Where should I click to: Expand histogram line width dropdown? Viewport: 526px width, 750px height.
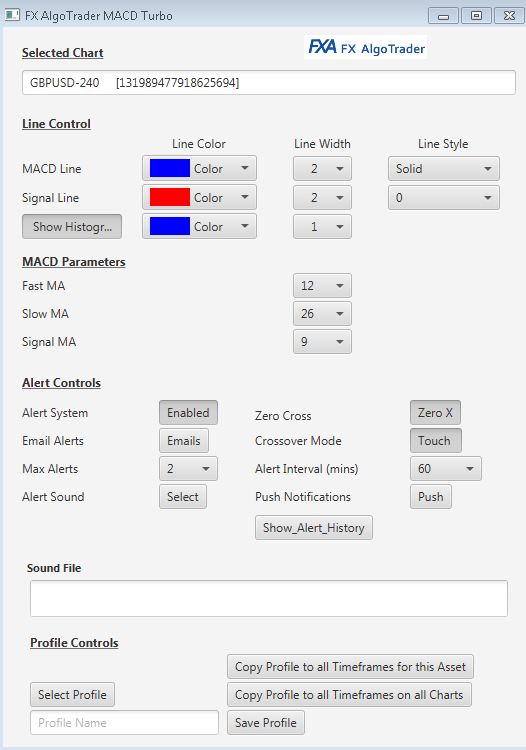[x=322, y=226]
